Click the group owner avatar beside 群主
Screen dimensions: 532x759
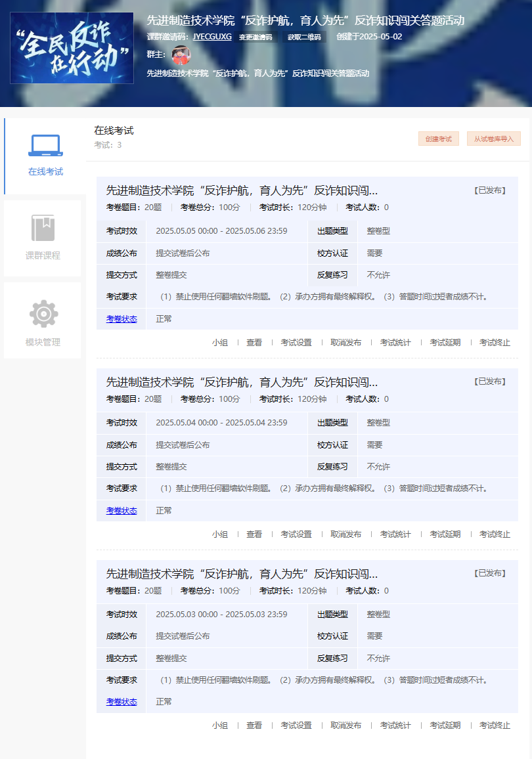click(181, 54)
